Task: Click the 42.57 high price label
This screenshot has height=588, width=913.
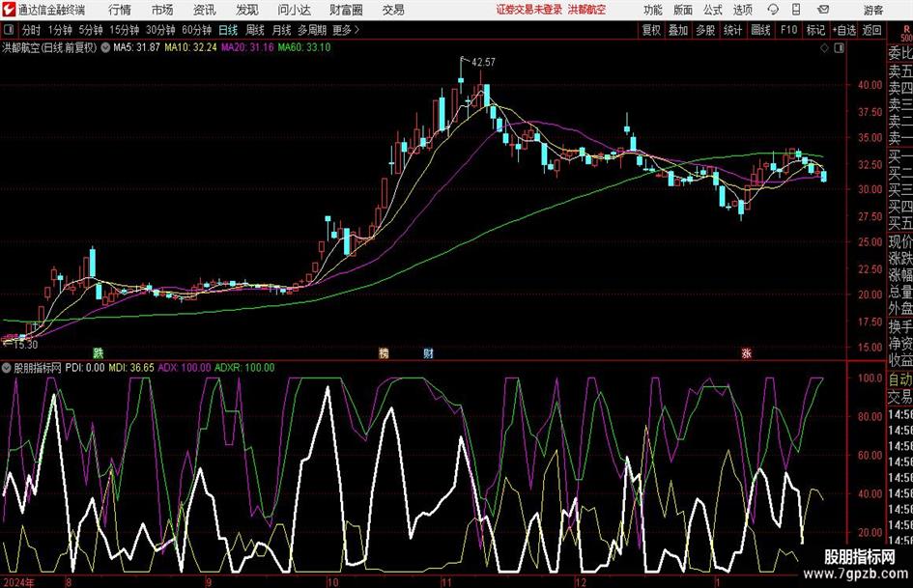Action: [483, 63]
